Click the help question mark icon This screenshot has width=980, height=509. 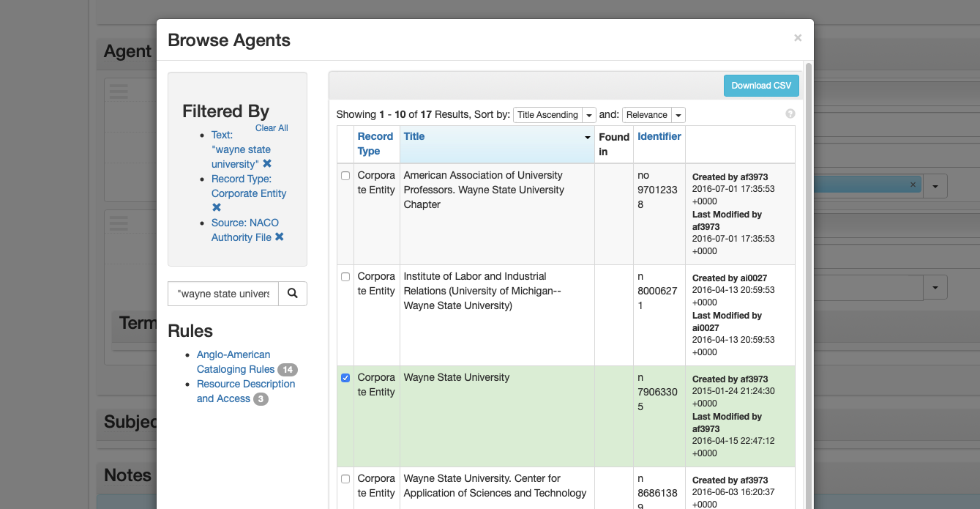point(790,114)
